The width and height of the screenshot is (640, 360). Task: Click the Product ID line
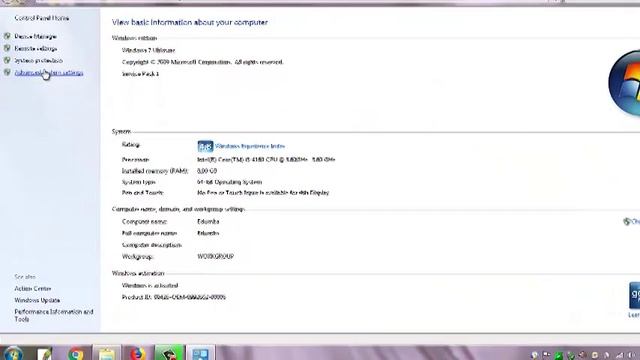(x=174, y=297)
